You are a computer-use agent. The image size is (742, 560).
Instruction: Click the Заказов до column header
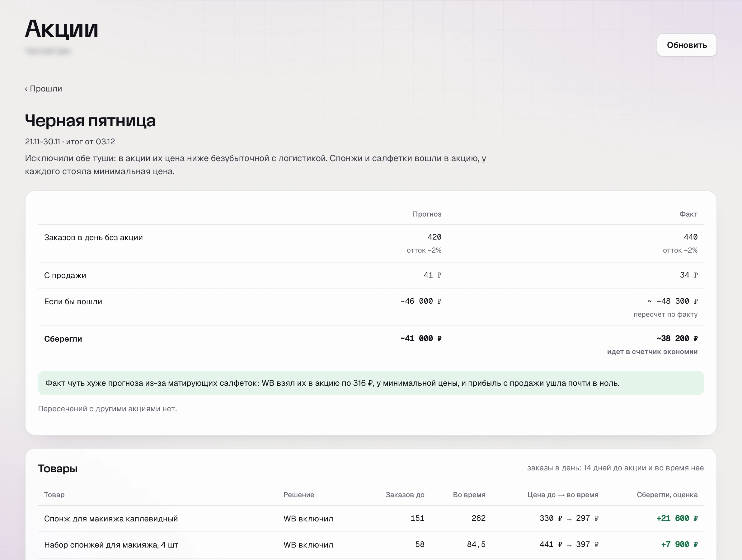tap(405, 495)
